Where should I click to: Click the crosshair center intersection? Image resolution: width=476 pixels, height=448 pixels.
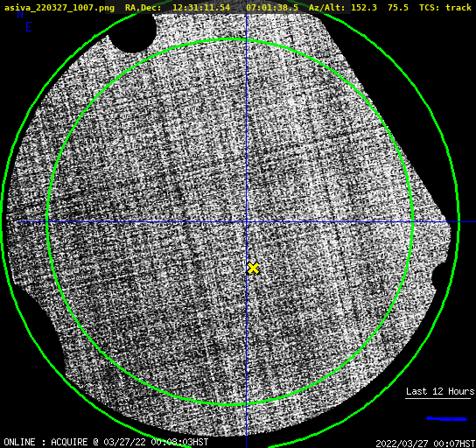point(246,222)
